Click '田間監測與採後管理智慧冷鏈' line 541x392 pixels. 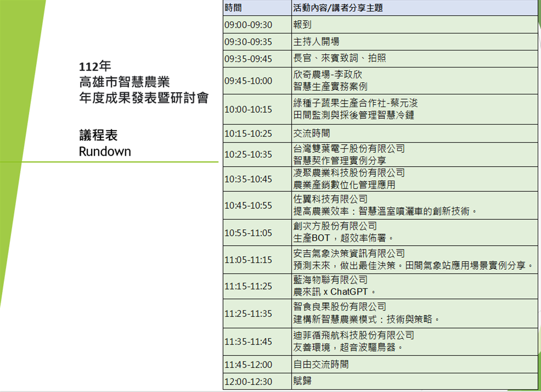(354, 115)
